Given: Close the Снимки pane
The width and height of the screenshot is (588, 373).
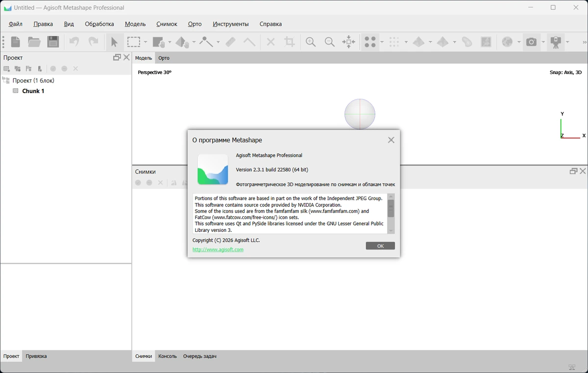Looking at the screenshot, I should (583, 171).
